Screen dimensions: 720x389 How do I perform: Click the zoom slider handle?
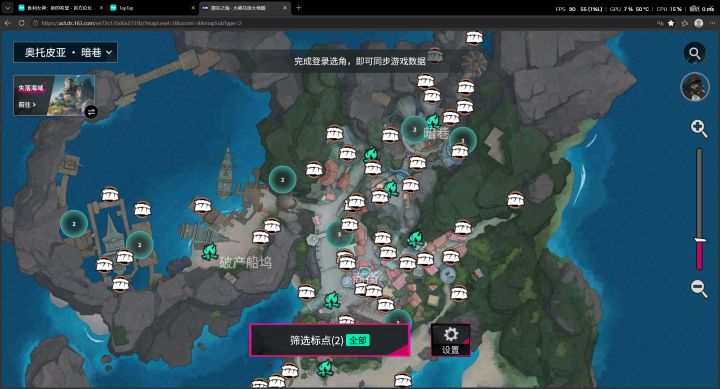click(700, 240)
